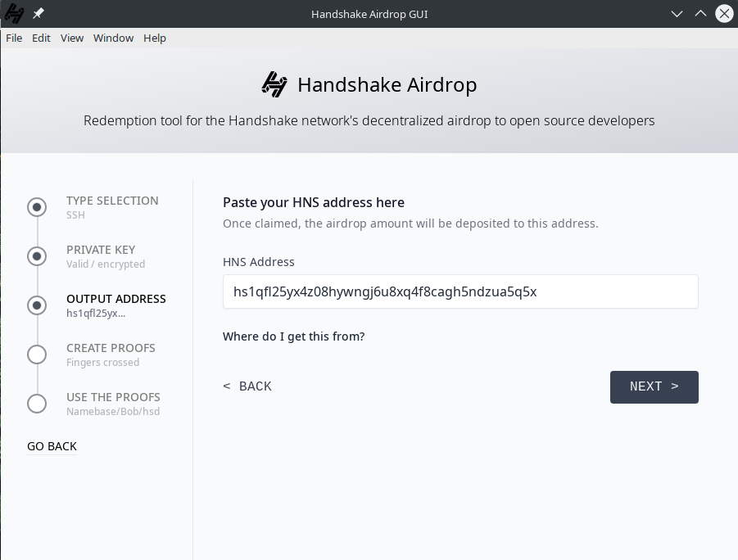Close the Handshake Airdrop GUI window
The width and height of the screenshot is (738, 560).
point(725,14)
